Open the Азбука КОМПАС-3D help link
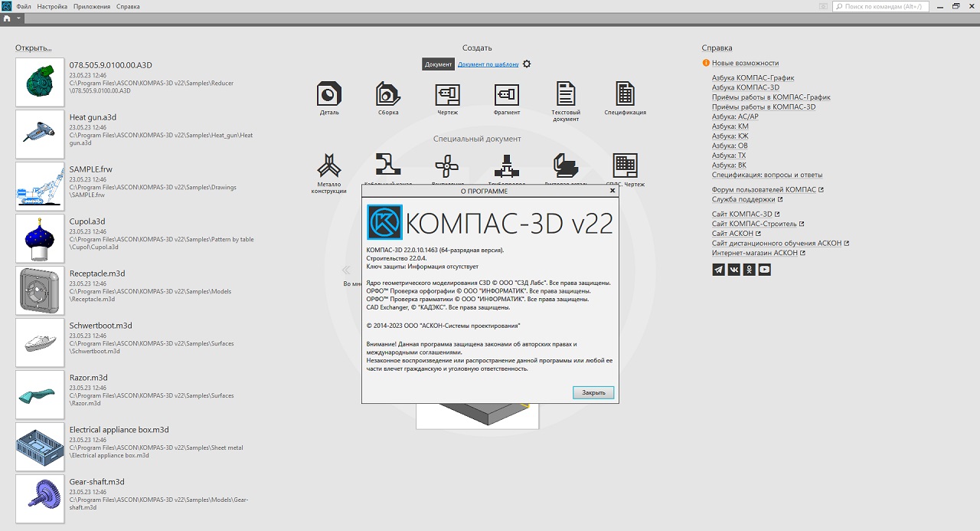 coord(745,87)
